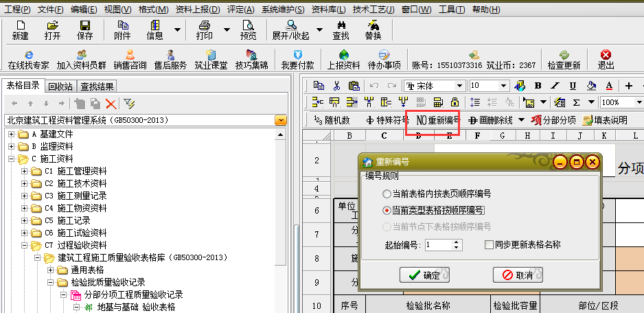Select 当前类型表格按顺序编号 radio option
The width and height of the screenshot is (644, 313).
(388, 210)
